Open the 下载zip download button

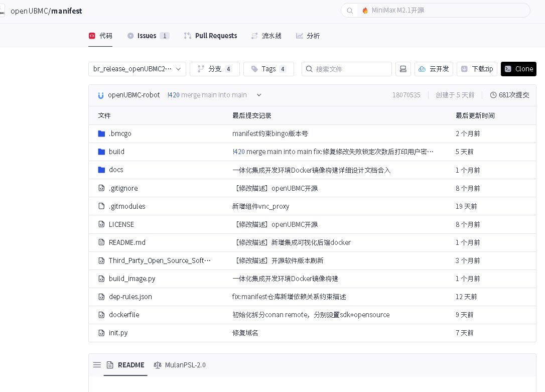pyautogui.click(x=477, y=69)
